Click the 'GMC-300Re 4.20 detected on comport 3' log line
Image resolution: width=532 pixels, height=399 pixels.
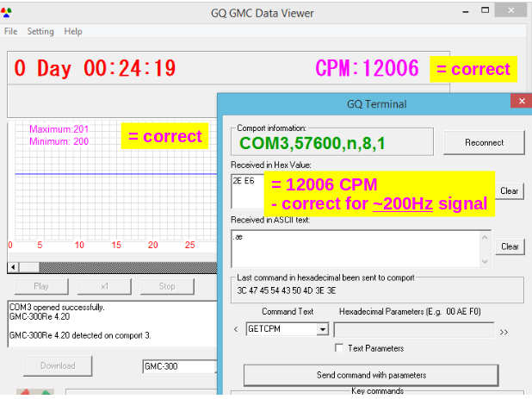click(80, 335)
